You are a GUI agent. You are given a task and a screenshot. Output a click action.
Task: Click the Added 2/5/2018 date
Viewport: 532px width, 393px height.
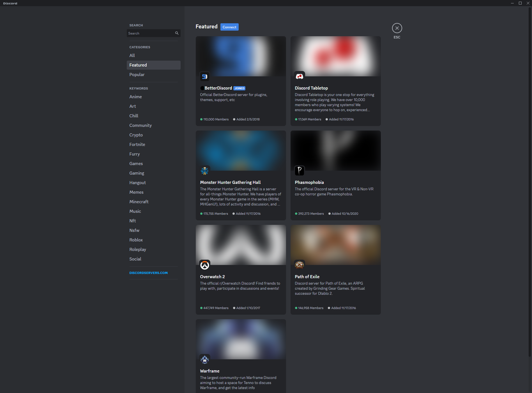click(x=248, y=119)
